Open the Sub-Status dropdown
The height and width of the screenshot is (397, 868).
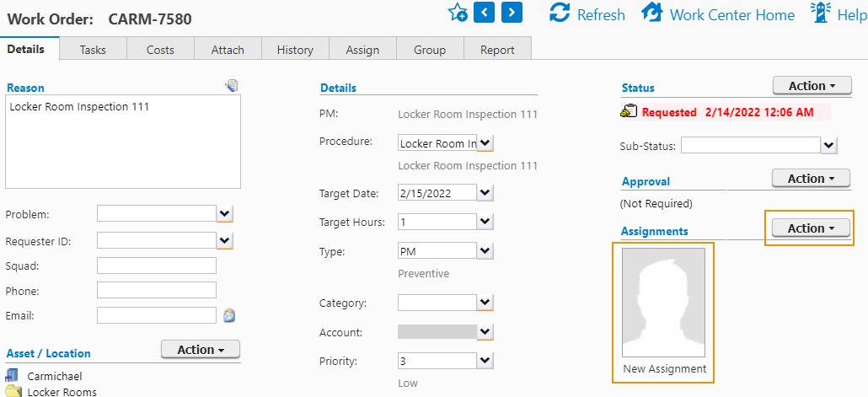coord(829,146)
